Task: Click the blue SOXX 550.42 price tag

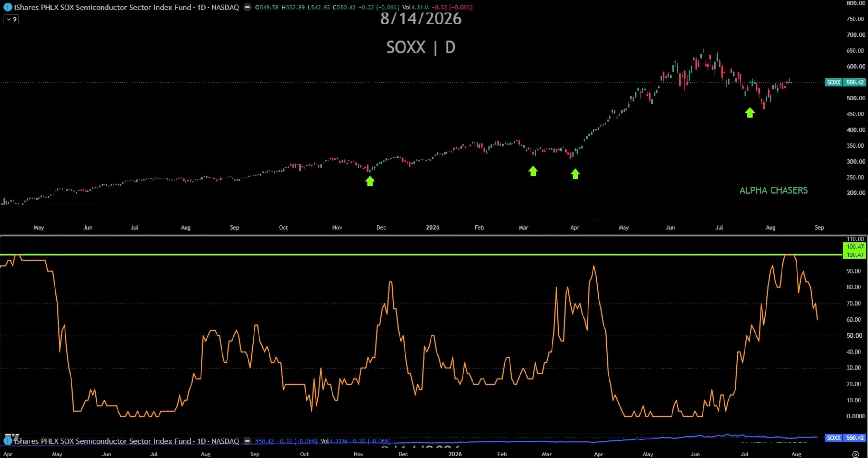Action: point(845,438)
